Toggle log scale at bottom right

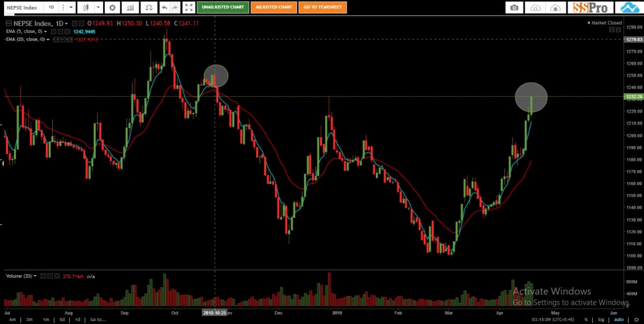point(601,319)
